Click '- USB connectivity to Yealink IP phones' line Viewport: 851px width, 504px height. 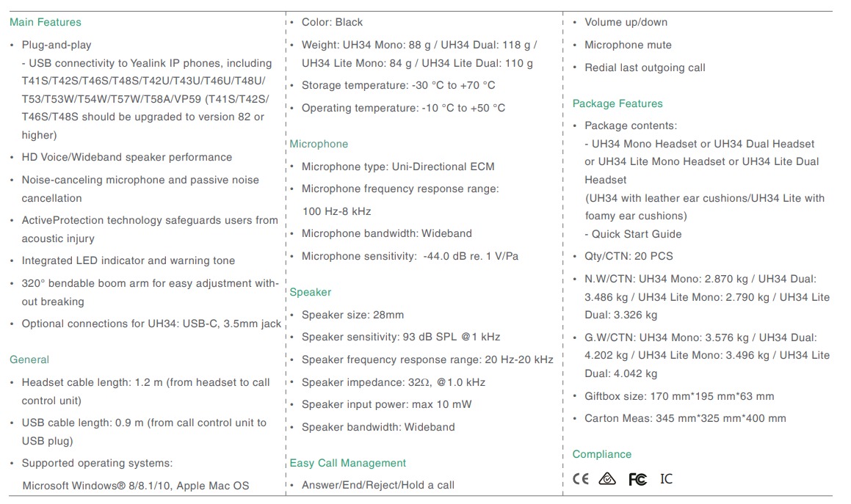(x=147, y=64)
